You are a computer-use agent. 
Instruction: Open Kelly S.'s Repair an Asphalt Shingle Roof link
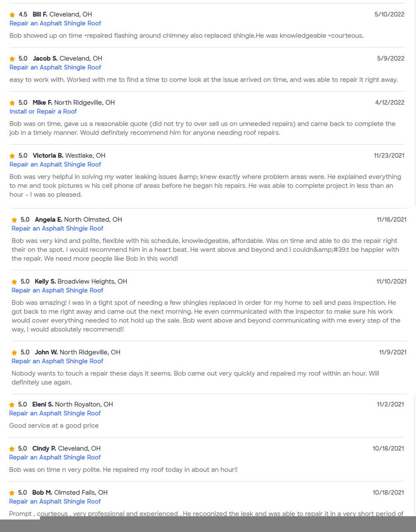click(57, 291)
